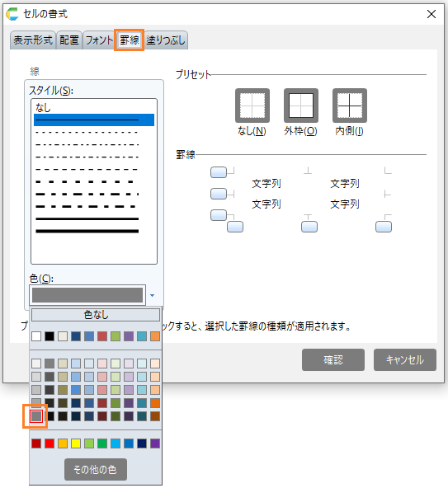
Task: Pick aqua swatch in theme color row
Action: click(142, 336)
